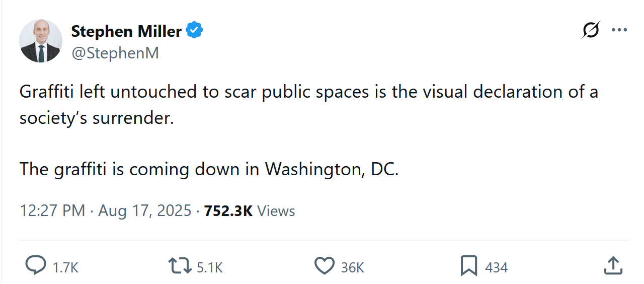
Task: Click the blue verified badge
Action: coord(194,31)
